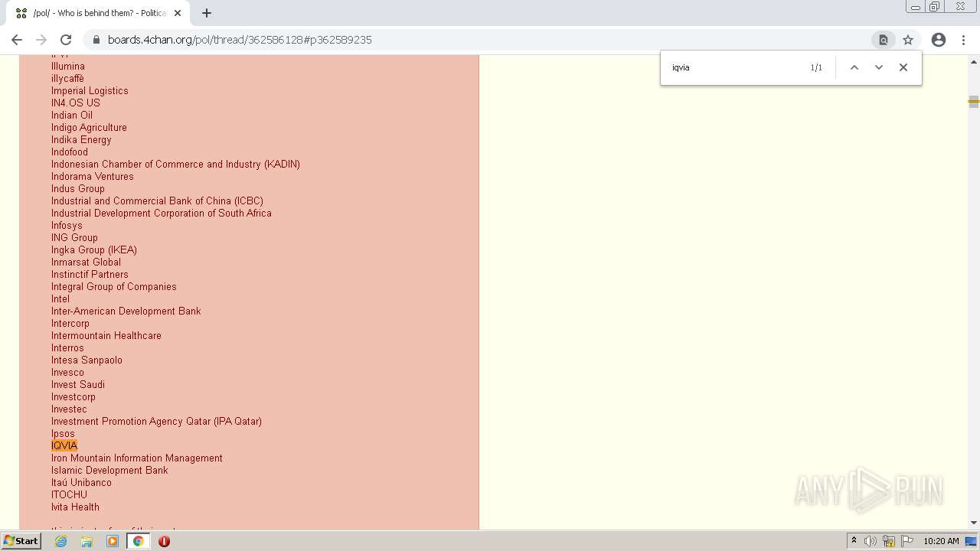
Task: Click the Indonesian Chamber of Commerce (KADIN) entry
Action: tap(175, 164)
